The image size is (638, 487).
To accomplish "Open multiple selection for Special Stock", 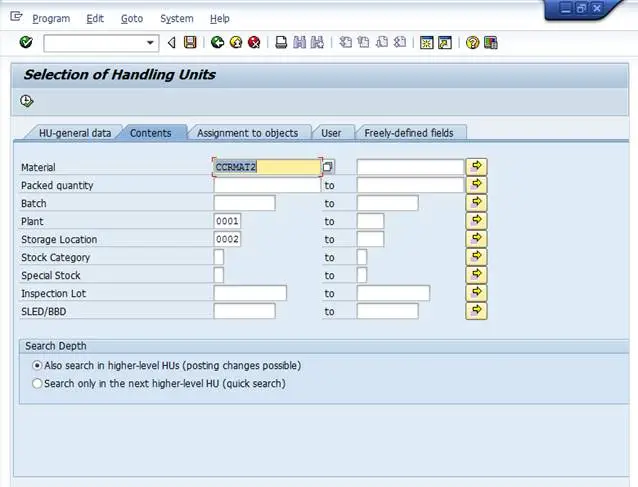I will 476,275.
